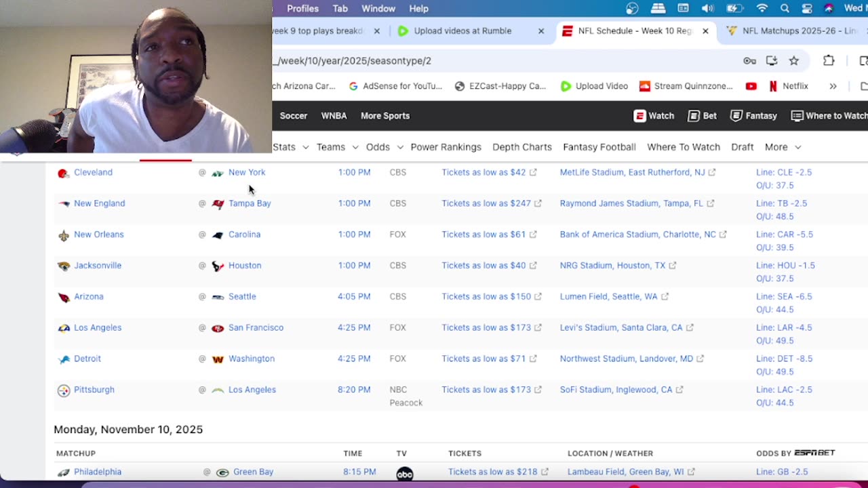This screenshot has height=488, width=868.
Task: Open Control Center in the menu bar
Action: [x=807, y=9]
